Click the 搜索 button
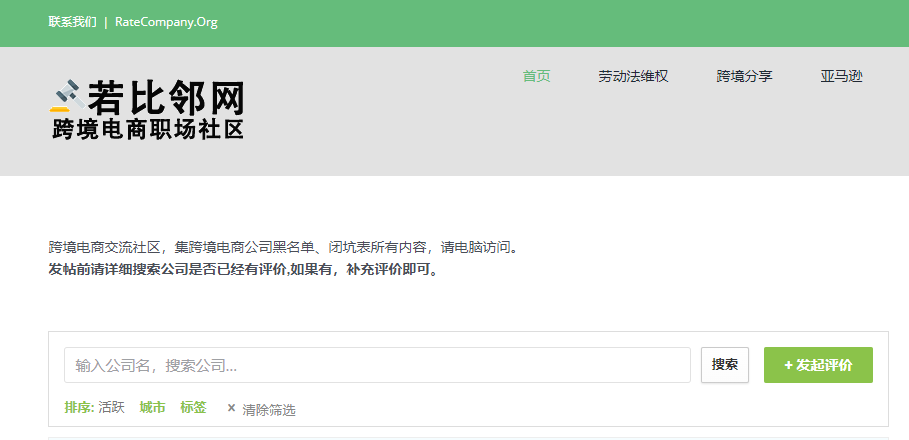Image resolution: width=909 pixels, height=440 pixels. click(725, 365)
